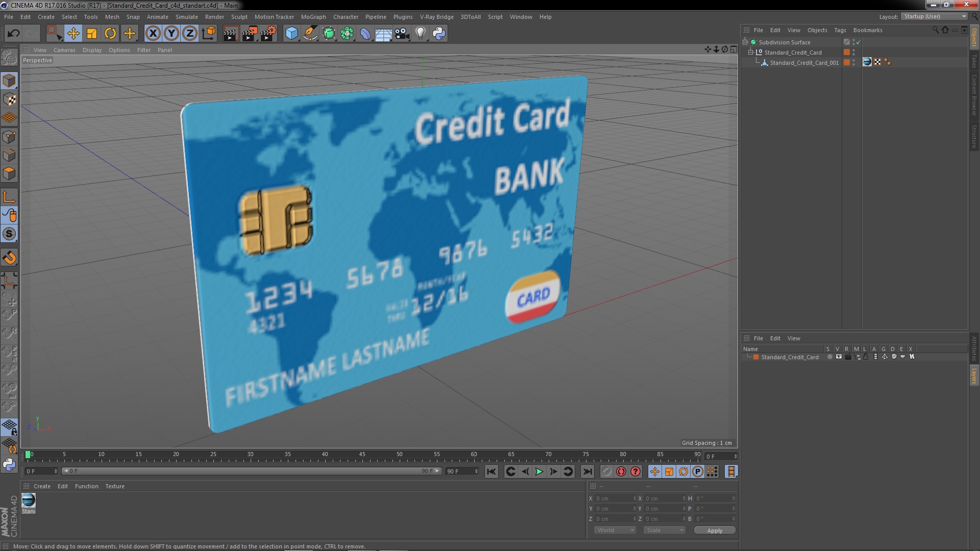Open the Camera object icon
Image resolution: width=980 pixels, height=551 pixels.
click(x=402, y=34)
